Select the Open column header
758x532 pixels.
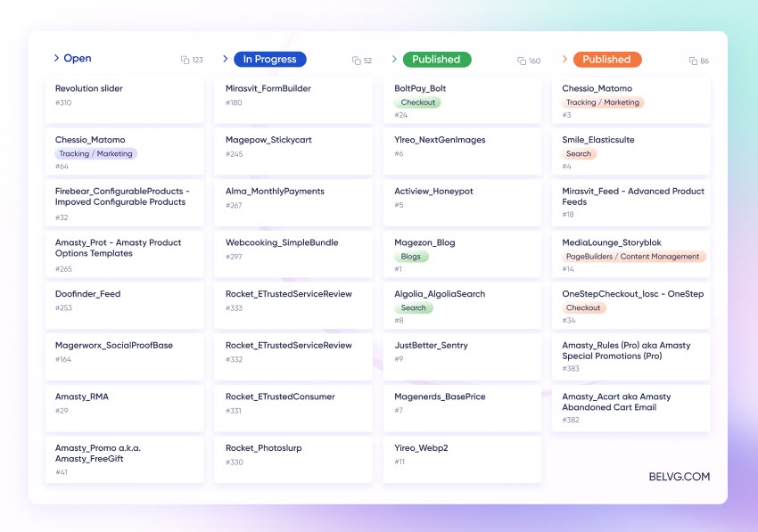78,58
